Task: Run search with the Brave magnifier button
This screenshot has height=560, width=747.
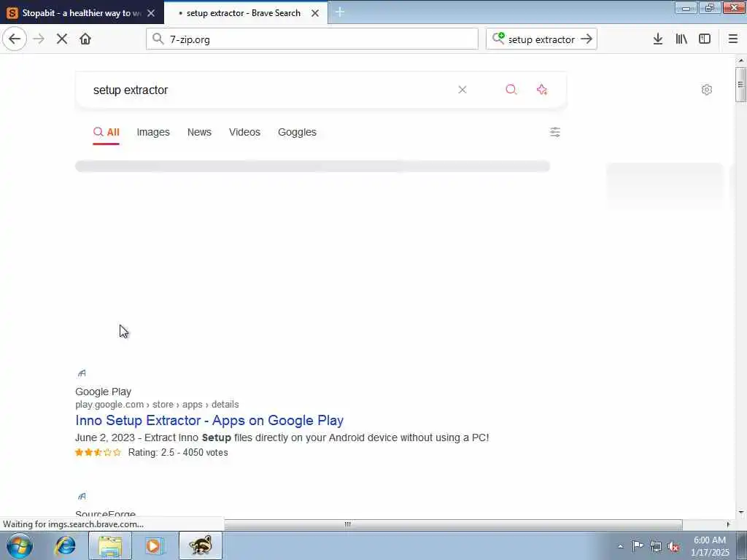Action: (x=511, y=90)
